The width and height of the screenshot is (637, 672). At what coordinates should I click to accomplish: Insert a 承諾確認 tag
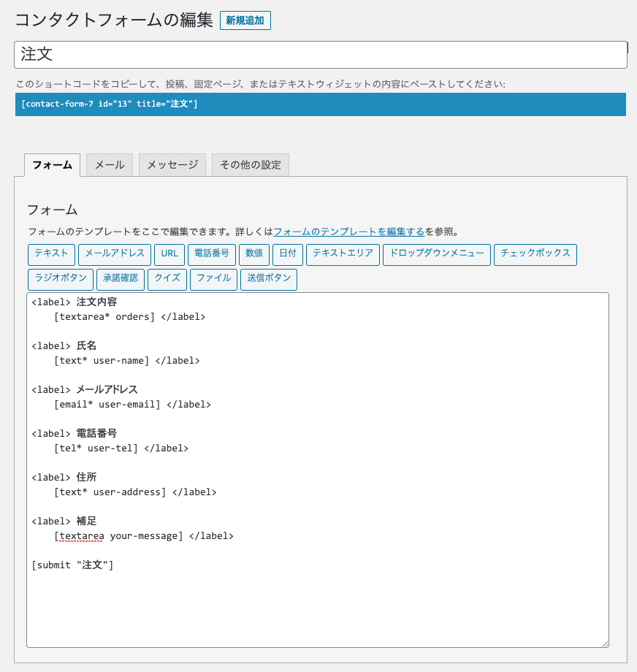pos(121,280)
